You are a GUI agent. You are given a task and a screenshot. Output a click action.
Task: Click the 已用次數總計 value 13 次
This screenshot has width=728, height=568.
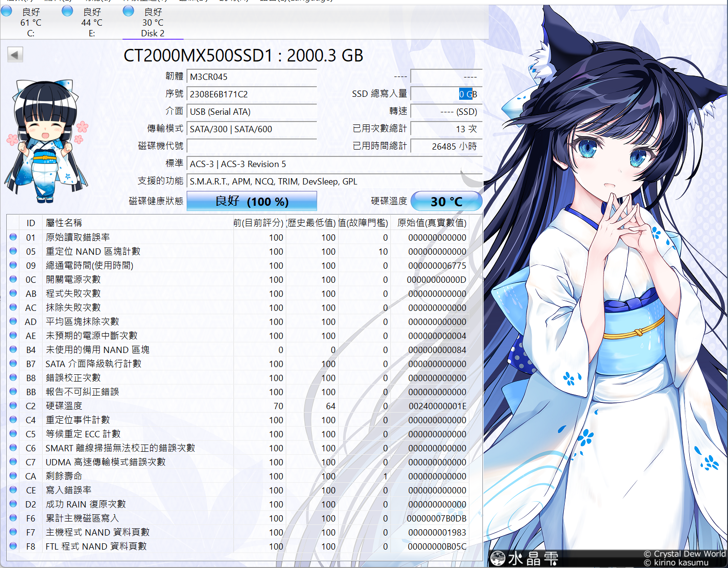pos(446,129)
